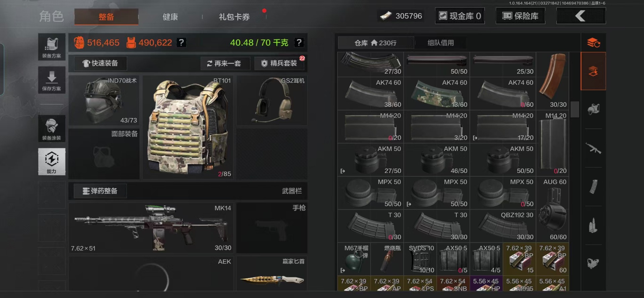
Task: Select the AKM 50 drum 46/50
Action: click(x=437, y=160)
